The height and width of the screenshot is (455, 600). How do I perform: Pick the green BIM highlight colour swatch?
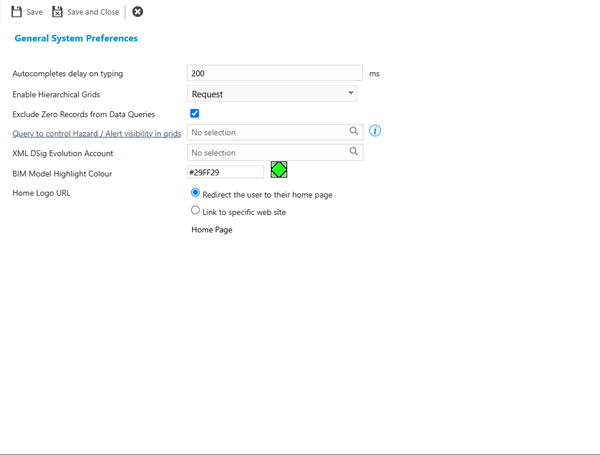[279, 171]
